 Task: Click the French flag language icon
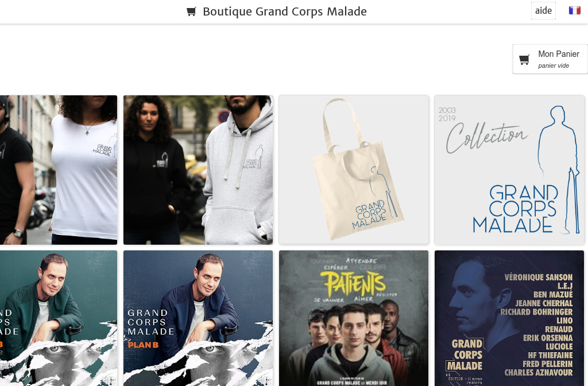click(574, 10)
